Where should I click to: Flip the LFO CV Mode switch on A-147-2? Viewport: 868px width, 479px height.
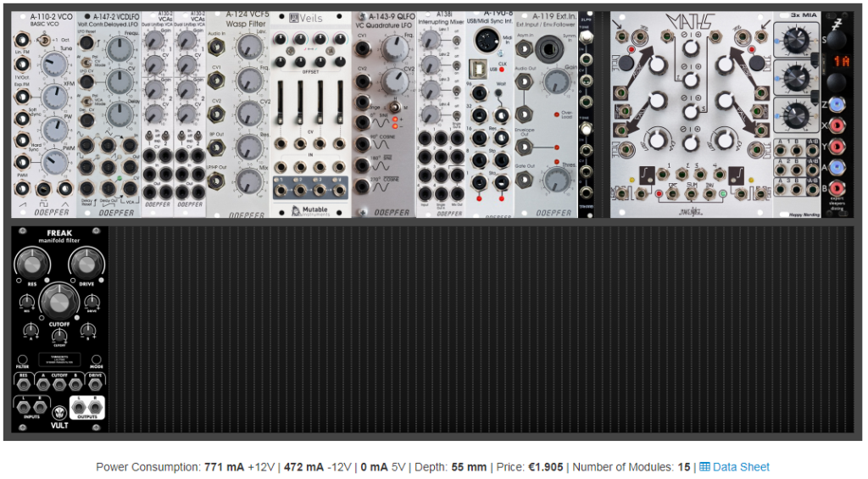(86, 61)
